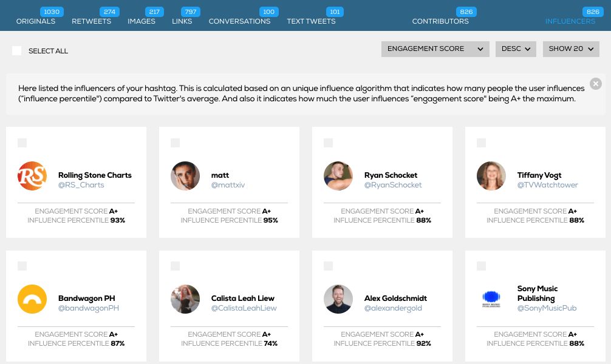Image resolution: width=611 pixels, height=364 pixels.
Task: Click the 826 Influencers count badge
Action: tap(593, 12)
